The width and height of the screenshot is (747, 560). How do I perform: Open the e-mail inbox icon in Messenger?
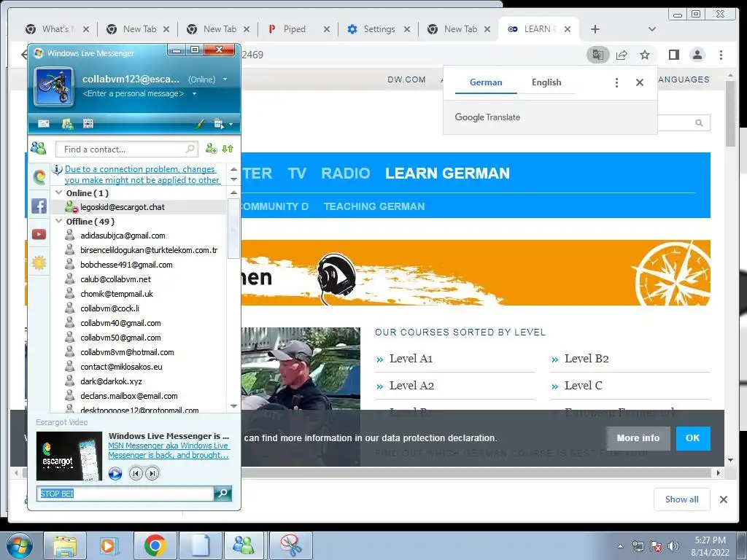(x=44, y=124)
